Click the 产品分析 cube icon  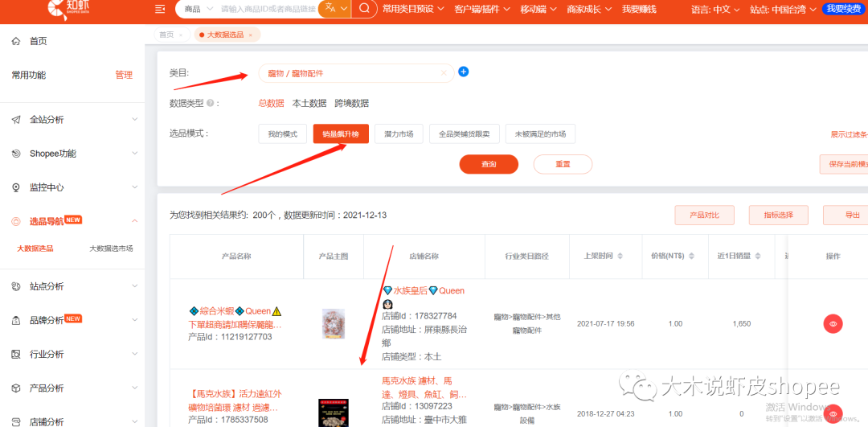[16, 388]
